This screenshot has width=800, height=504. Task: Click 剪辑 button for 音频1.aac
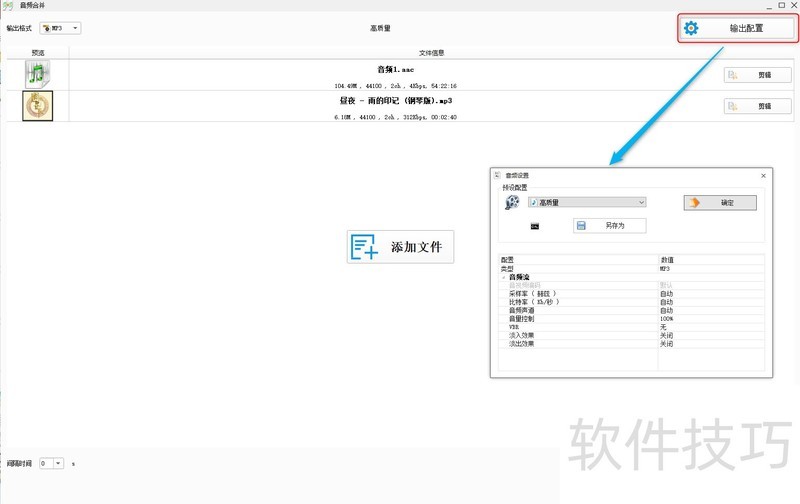click(x=757, y=75)
